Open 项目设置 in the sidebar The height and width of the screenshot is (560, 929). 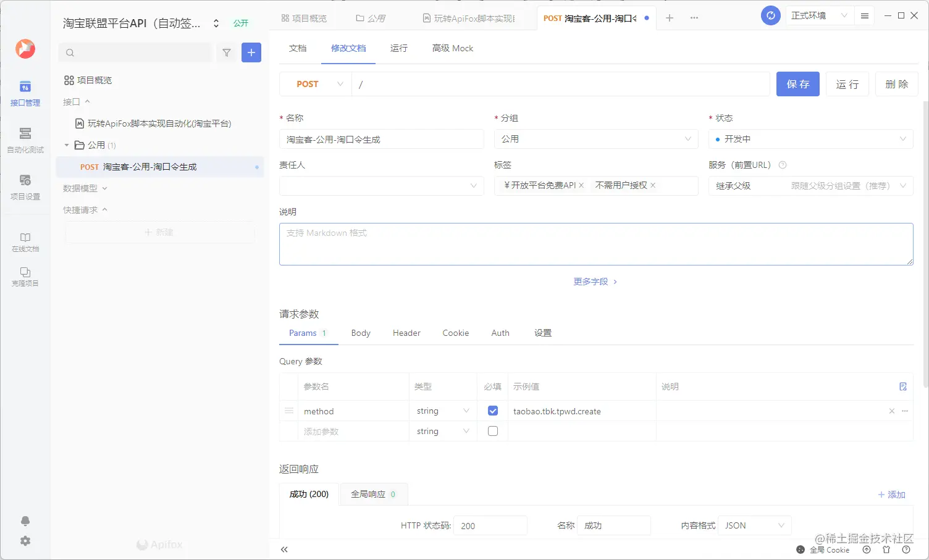pyautogui.click(x=25, y=188)
